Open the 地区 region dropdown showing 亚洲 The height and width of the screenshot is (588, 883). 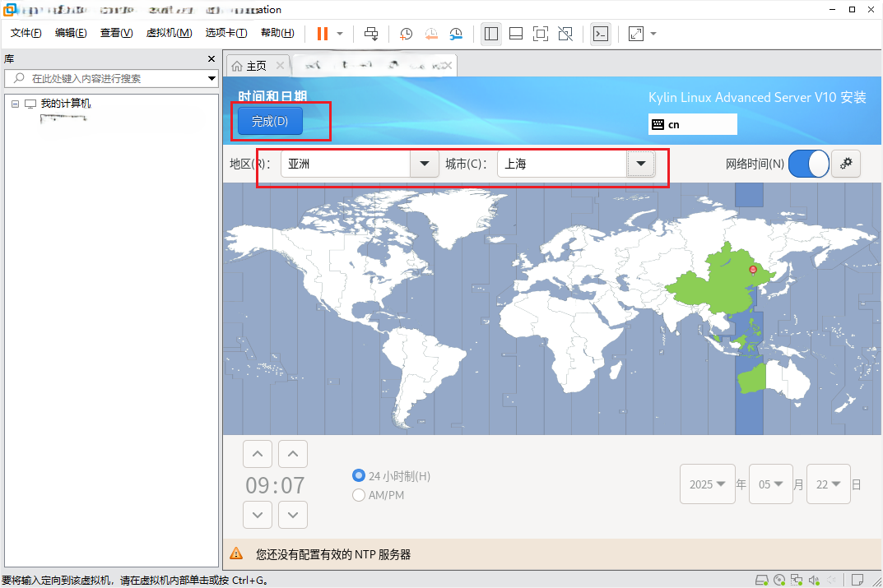(360, 164)
